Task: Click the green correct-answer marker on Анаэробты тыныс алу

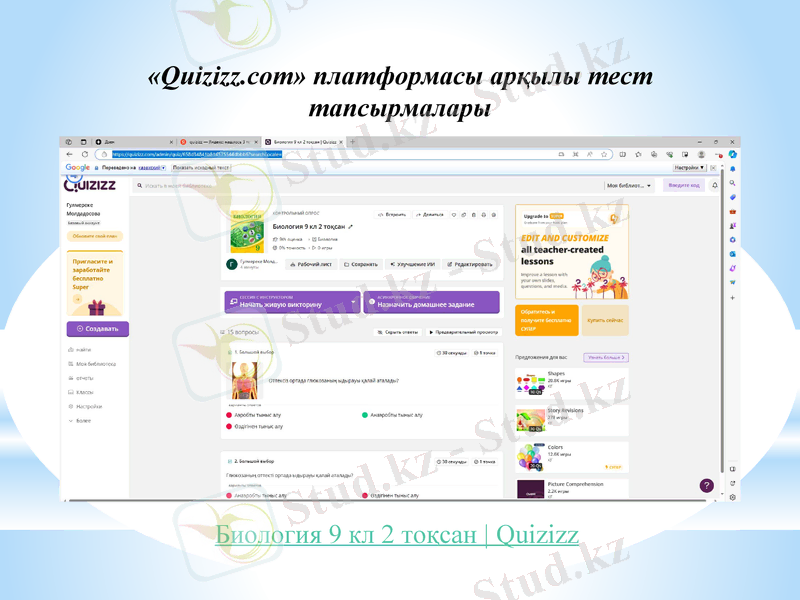Action: pos(364,415)
